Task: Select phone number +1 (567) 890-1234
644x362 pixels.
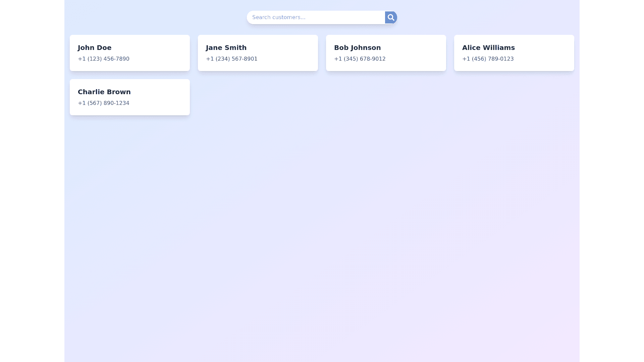Action: pyautogui.click(x=103, y=103)
